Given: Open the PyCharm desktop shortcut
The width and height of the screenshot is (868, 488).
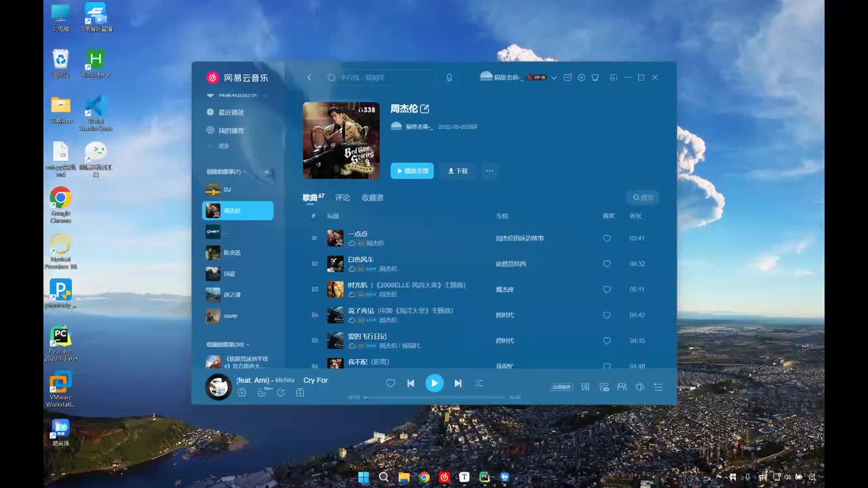Looking at the screenshot, I should [60, 344].
